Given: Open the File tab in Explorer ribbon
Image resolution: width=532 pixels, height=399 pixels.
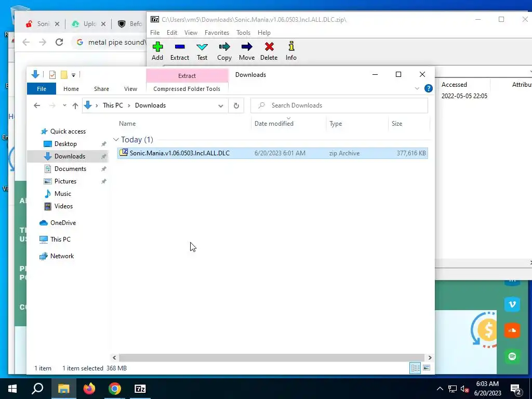Looking at the screenshot, I should pyautogui.click(x=42, y=88).
